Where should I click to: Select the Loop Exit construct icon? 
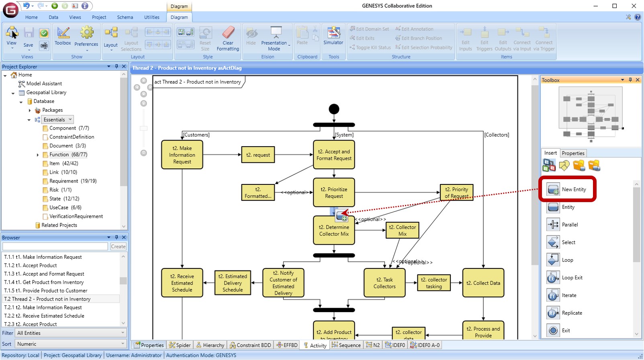[553, 278]
